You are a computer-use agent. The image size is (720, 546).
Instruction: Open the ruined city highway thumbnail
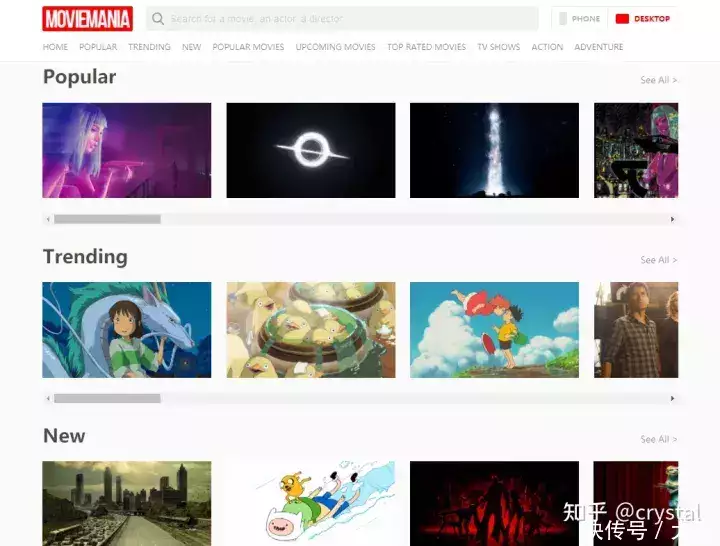click(127, 504)
